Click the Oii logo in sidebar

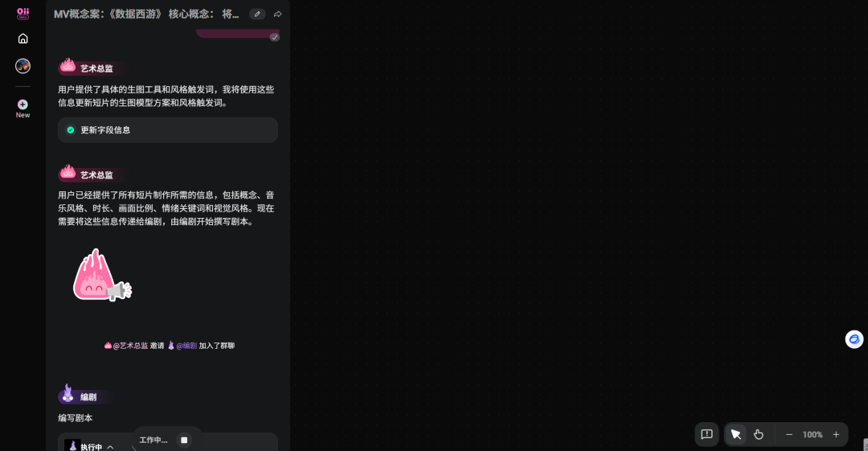pyautogui.click(x=23, y=14)
